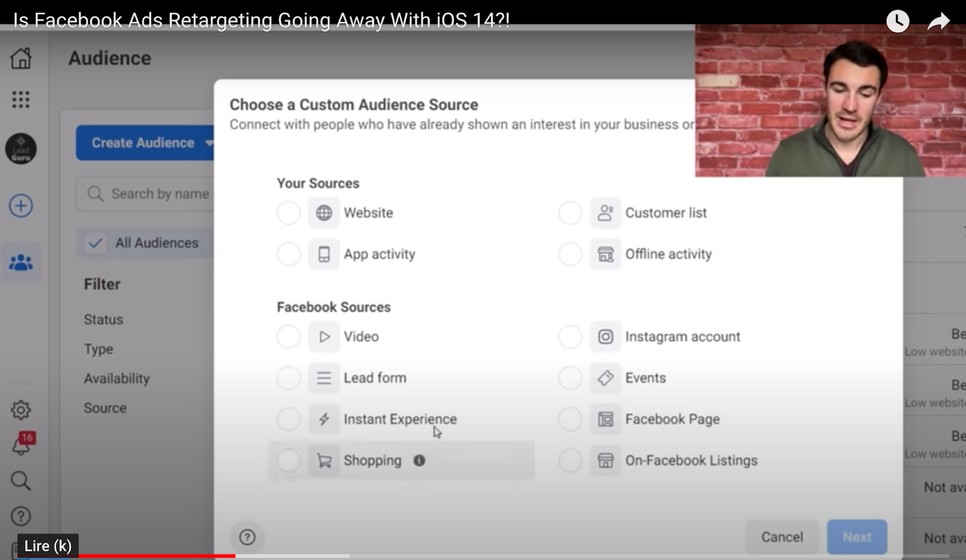The image size is (966, 560).
Task: Select the Website radio button
Action: [x=289, y=213]
